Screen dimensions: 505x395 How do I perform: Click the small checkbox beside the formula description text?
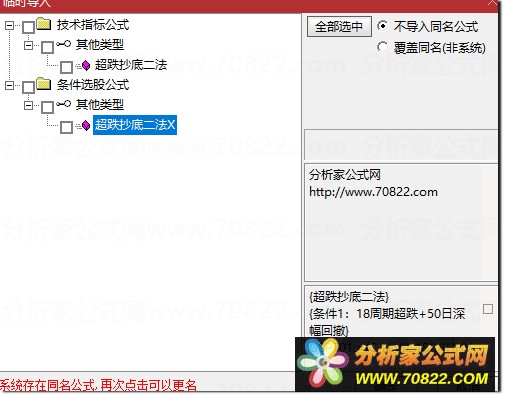click(488, 309)
